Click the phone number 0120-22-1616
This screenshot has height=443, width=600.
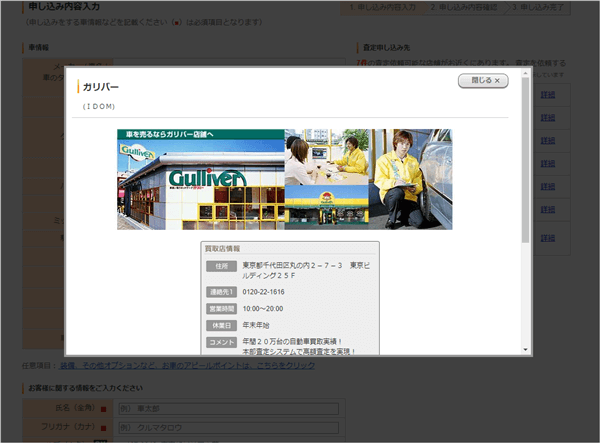click(x=263, y=292)
